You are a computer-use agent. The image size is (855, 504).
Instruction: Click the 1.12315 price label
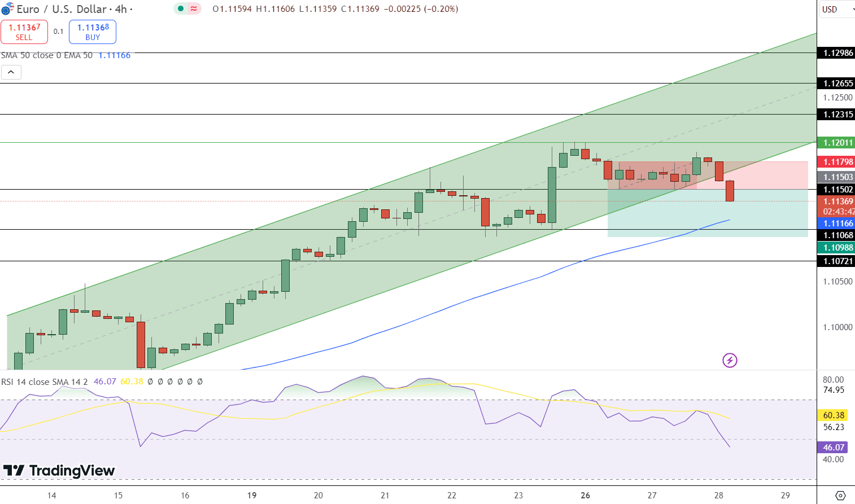(837, 115)
